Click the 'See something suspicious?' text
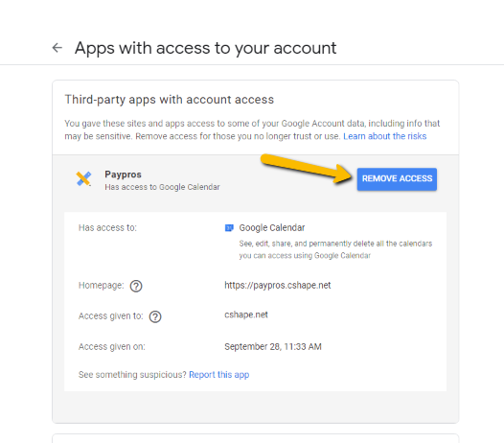Image resolution: width=504 pixels, height=443 pixels. tap(132, 375)
